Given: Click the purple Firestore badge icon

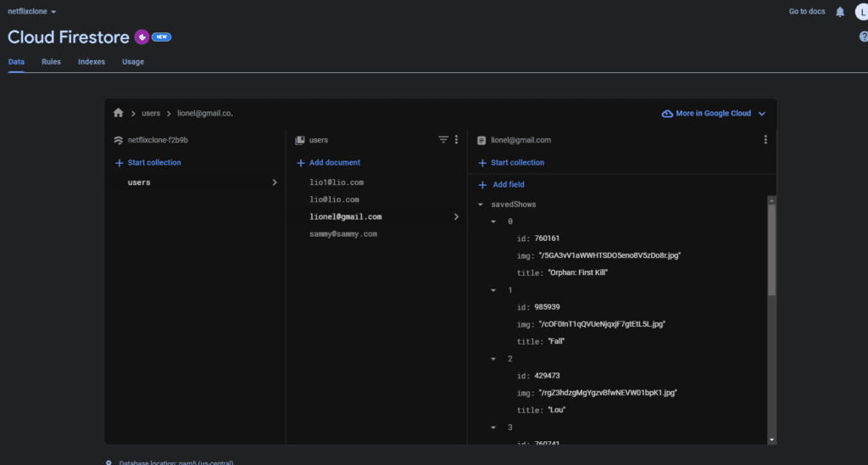Looking at the screenshot, I should (x=142, y=37).
